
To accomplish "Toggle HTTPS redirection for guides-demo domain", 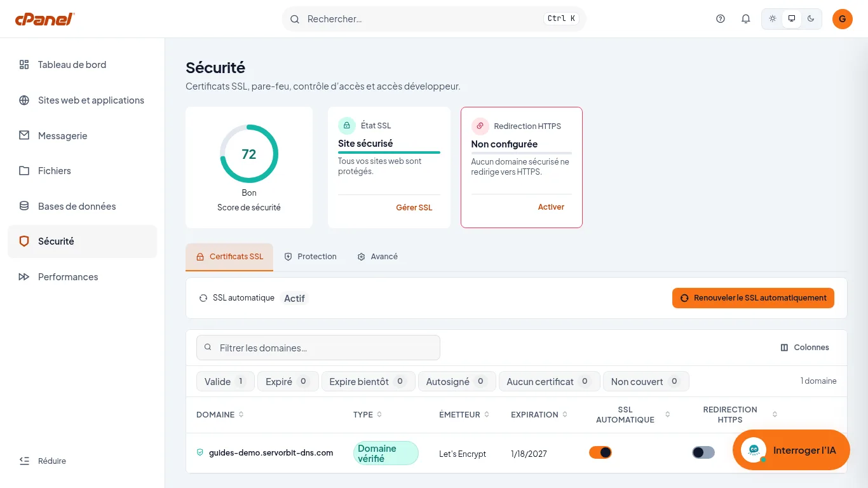I will [703, 452].
